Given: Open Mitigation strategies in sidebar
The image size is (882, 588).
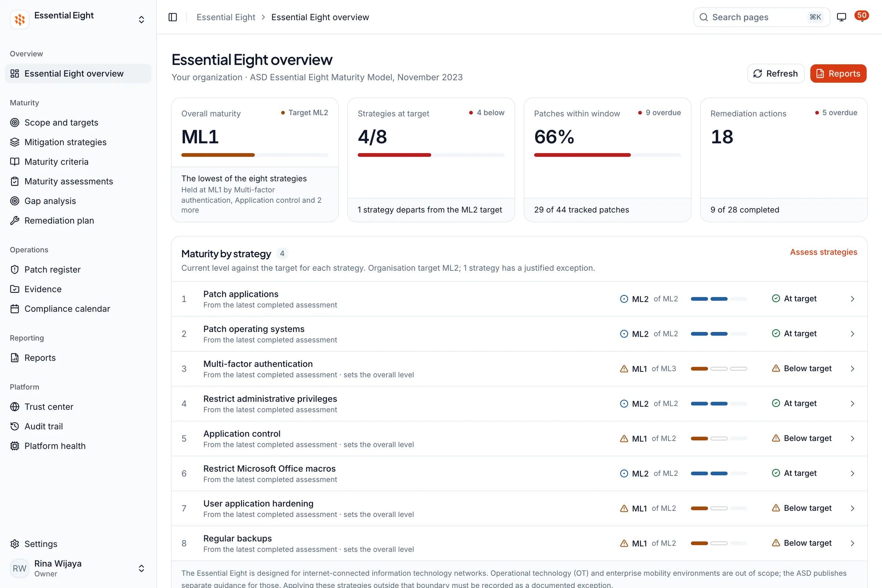Looking at the screenshot, I should [x=78, y=142].
